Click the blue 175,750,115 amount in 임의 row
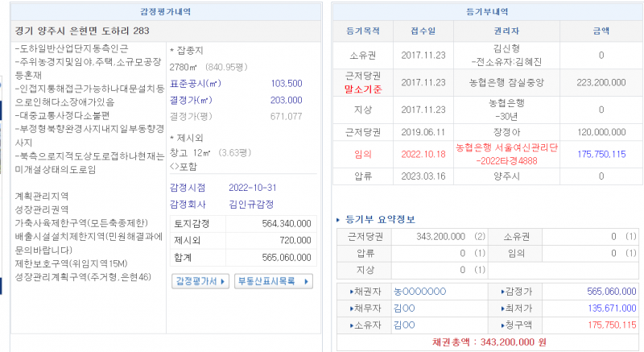Image resolution: width=644 pixels, height=352 pixels. coord(601,153)
